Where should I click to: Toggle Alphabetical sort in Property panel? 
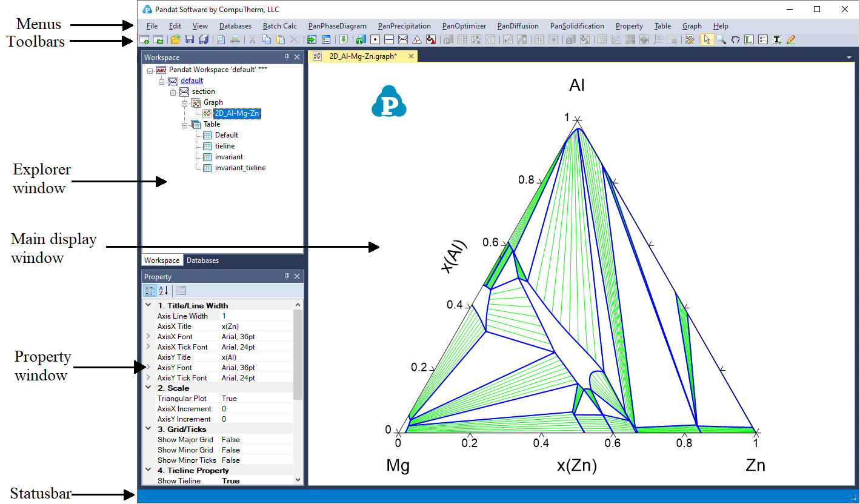tap(163, 291)
